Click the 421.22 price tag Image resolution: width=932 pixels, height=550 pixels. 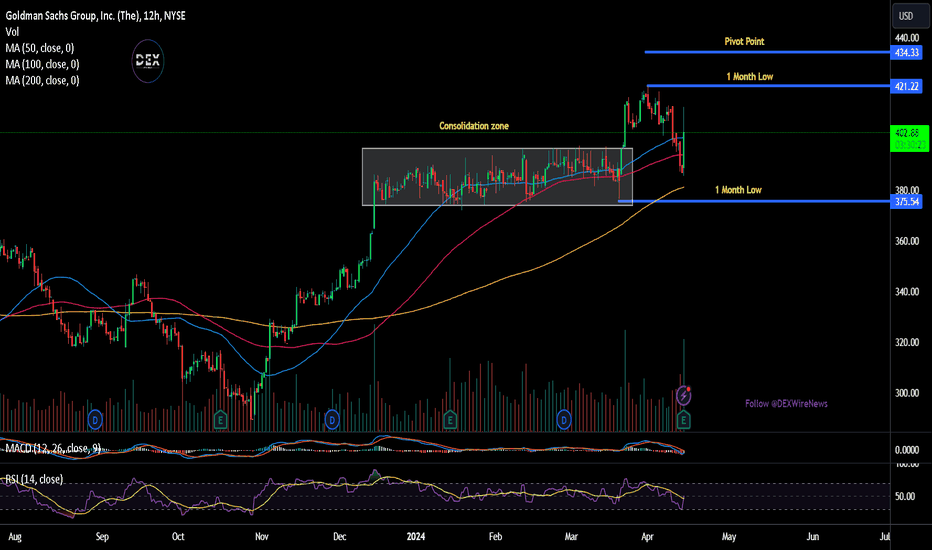907,86
